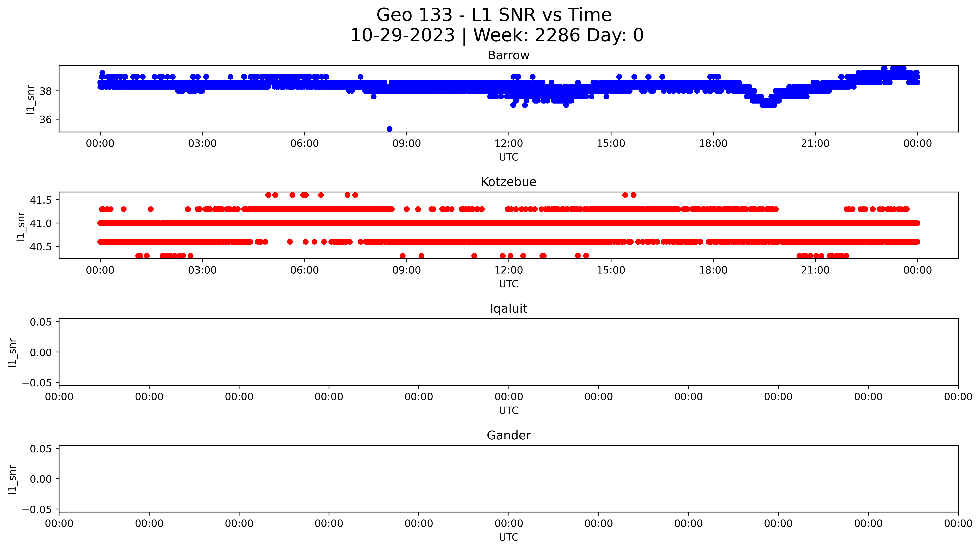Click the '15:00' x-tick under Barrow plot
Screen dimensions: 980x550
pyautogui.click(x=611, y=143)
